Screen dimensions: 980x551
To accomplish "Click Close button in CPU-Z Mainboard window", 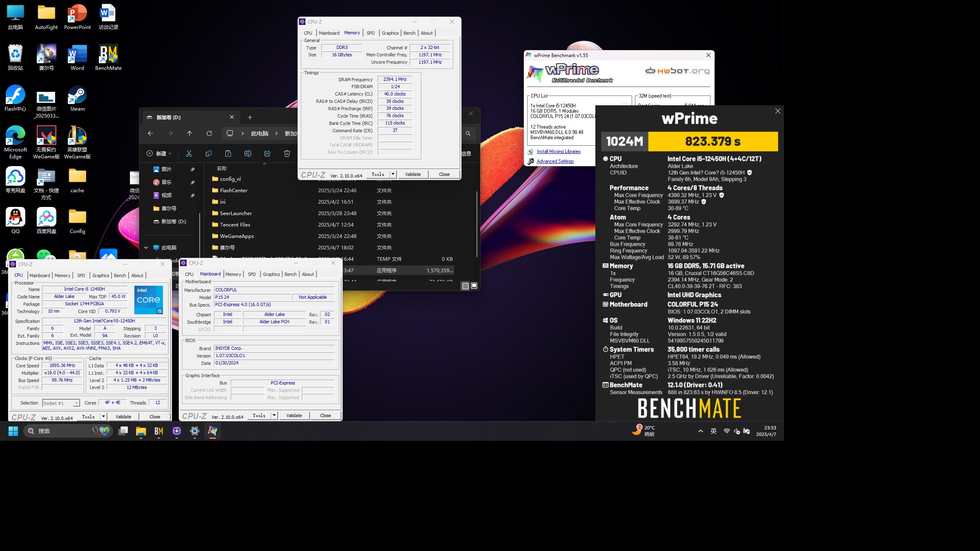I will 325,415.
